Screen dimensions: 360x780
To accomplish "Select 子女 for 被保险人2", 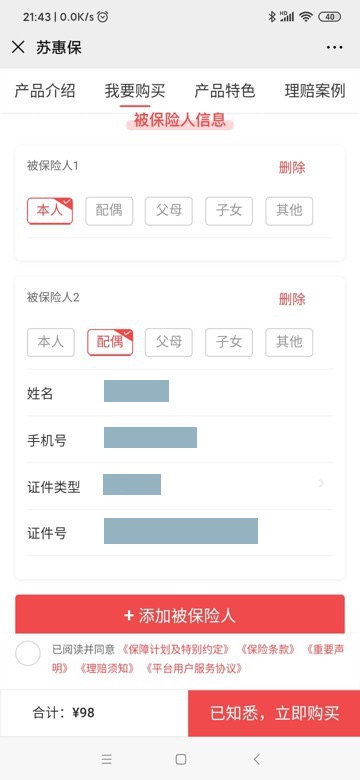I will click(229, 342).
